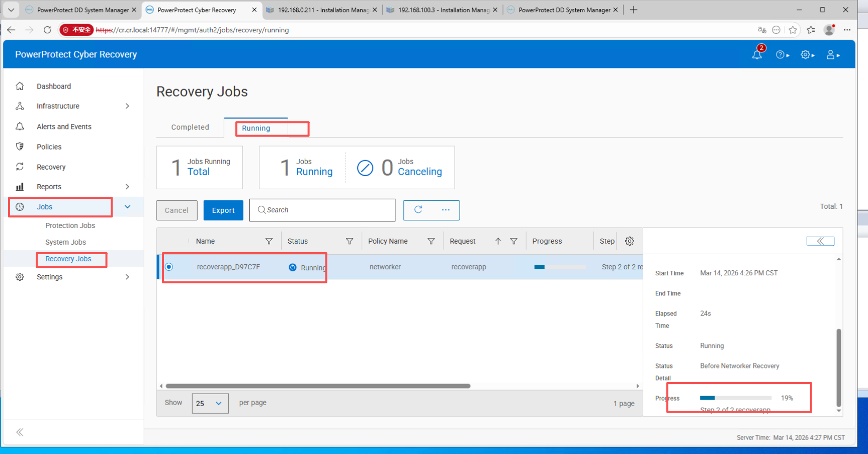This screenshot has height=454, width=868.
Task: Open System Jobs in sidebar
Action: [65, 242]
